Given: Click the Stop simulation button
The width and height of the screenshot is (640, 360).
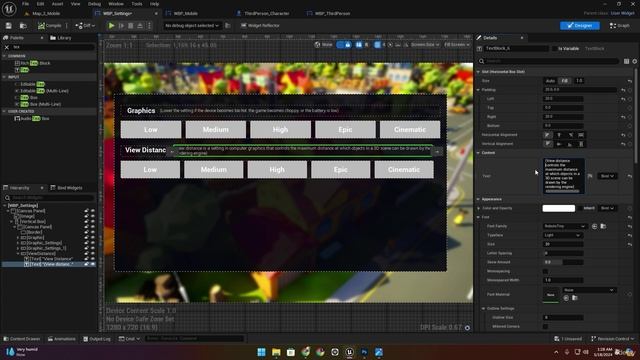Looking at the screenshot, I should (x=131, y=25).
